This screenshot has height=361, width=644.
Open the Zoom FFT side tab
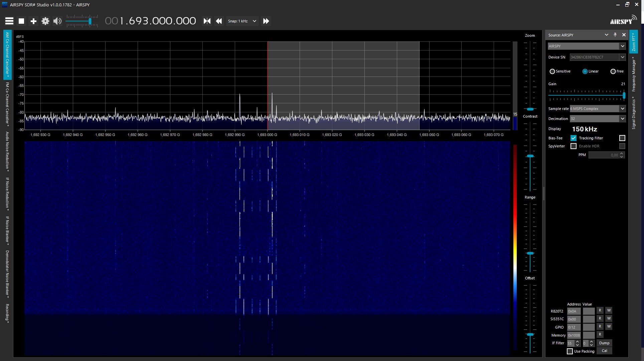click(634, 41)
